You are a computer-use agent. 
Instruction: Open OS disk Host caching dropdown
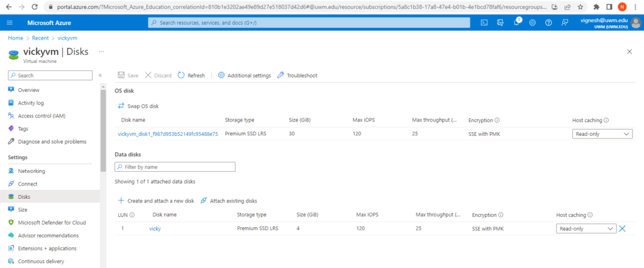pos(602,134)
